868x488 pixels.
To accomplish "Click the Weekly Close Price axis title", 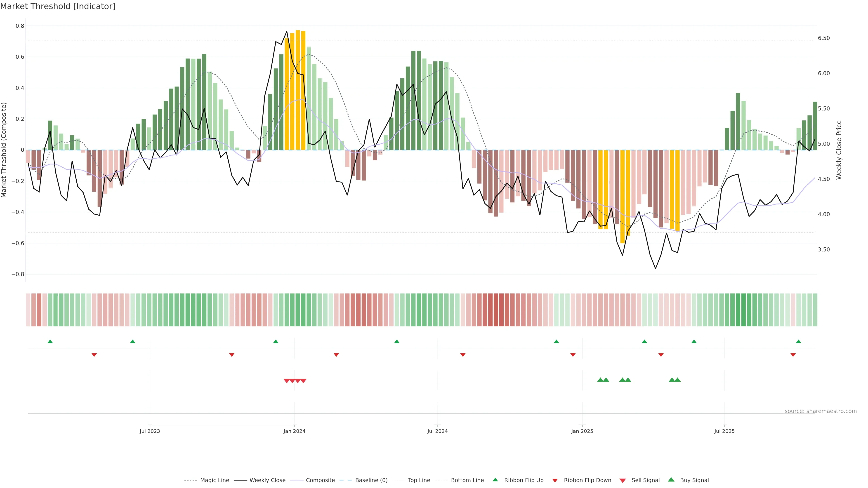I will [839, 150].
